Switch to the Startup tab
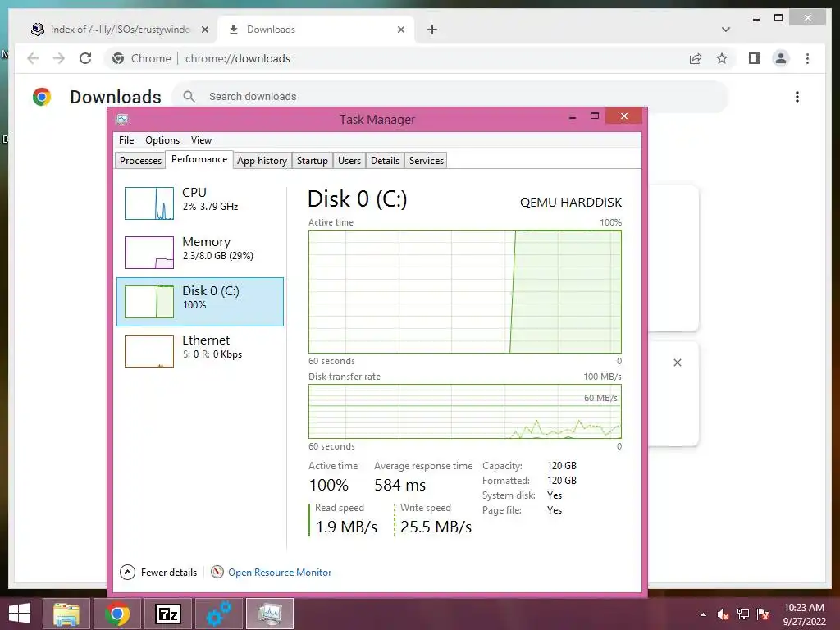 pos(313,161)
